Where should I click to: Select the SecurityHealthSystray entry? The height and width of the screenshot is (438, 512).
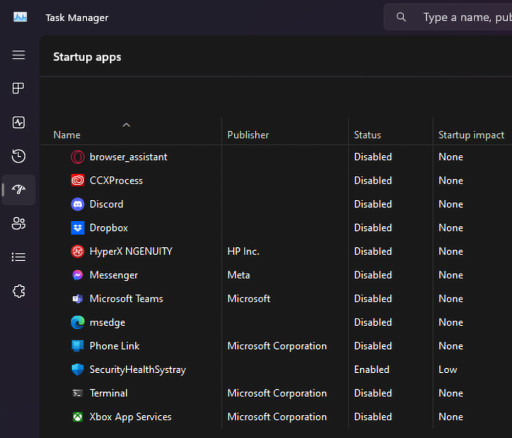click(x=137, y=370)
